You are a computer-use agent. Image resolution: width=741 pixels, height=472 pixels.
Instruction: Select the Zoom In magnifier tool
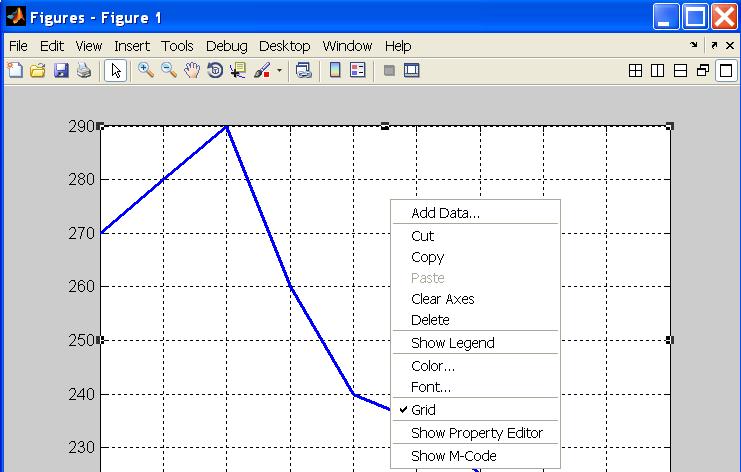(x=146, y=70)
